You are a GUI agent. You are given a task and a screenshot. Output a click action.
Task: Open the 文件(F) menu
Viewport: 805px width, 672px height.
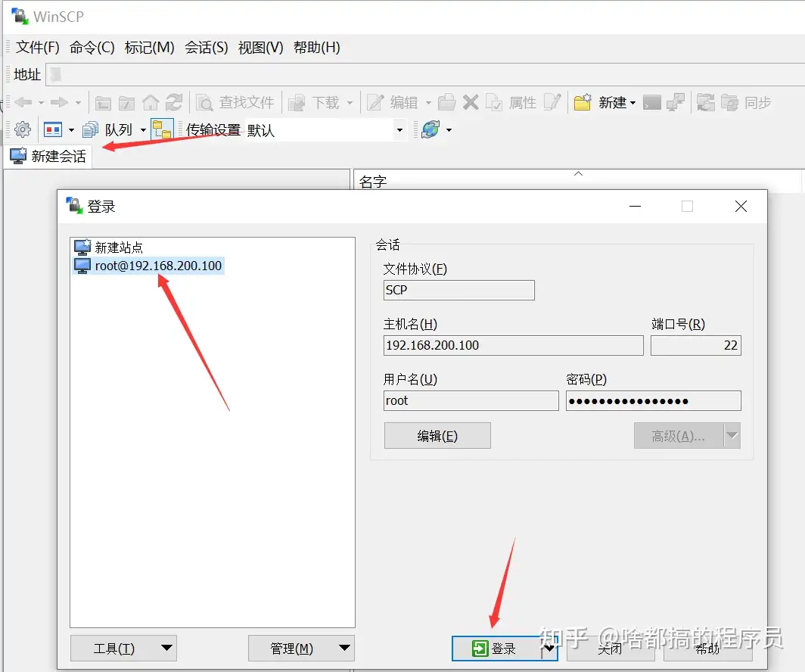click(x=38, y=47)
